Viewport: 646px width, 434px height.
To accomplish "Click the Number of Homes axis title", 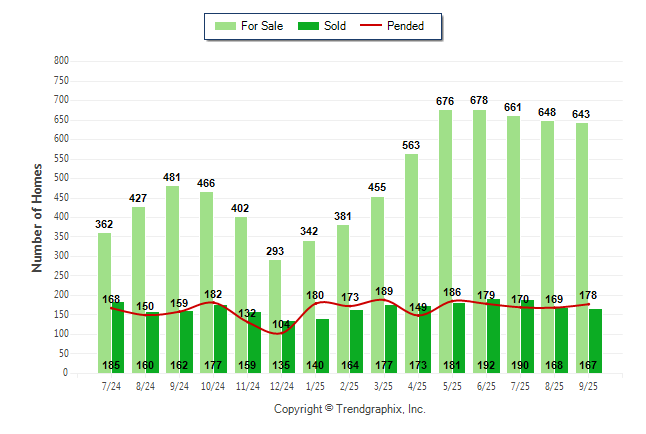I will click(37, 217).
